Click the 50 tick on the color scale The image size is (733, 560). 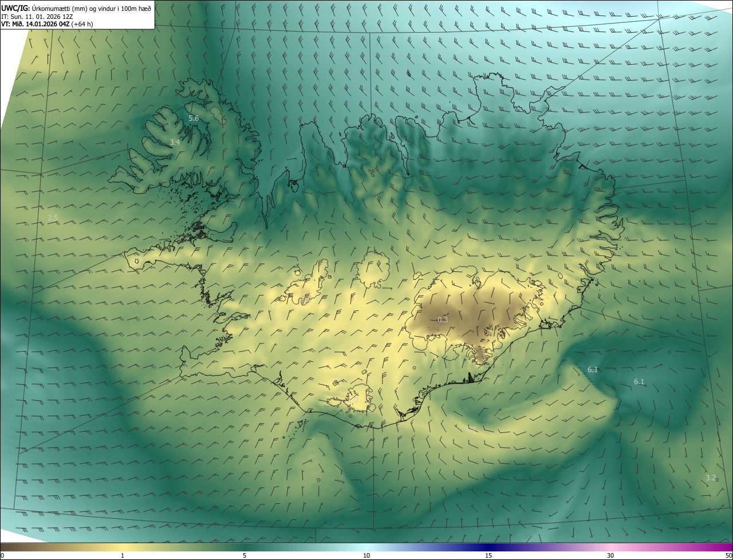tap(728, 555)
